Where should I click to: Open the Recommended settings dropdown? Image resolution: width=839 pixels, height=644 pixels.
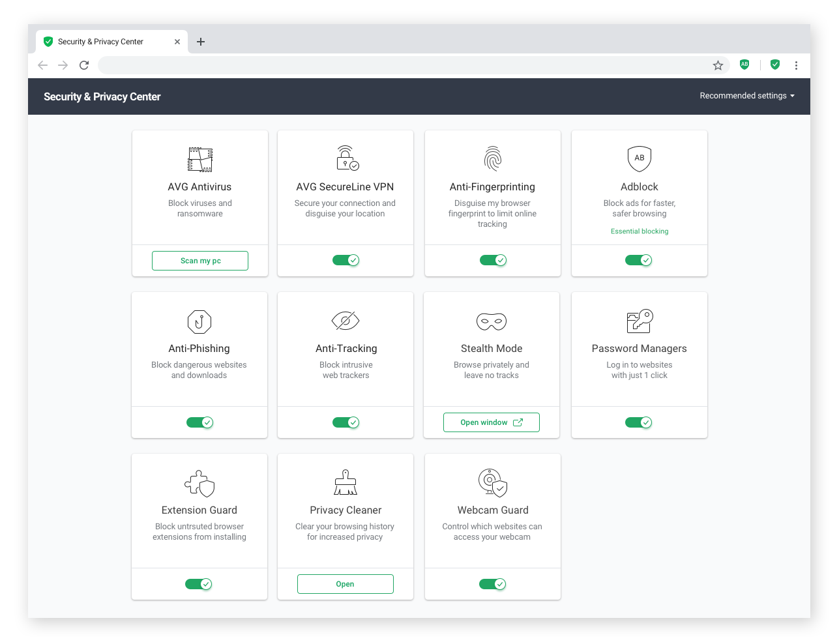point(746,96)
